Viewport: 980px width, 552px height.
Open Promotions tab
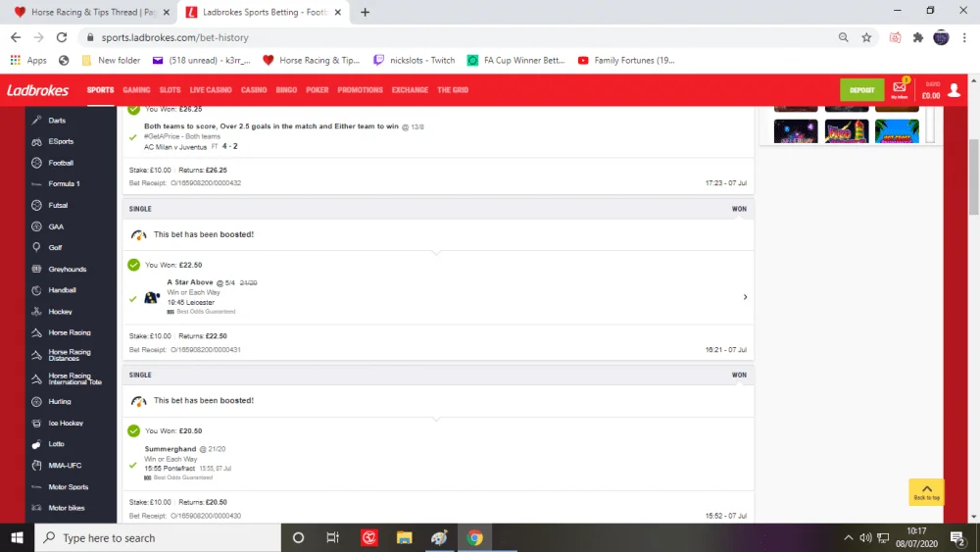(360, 90)
